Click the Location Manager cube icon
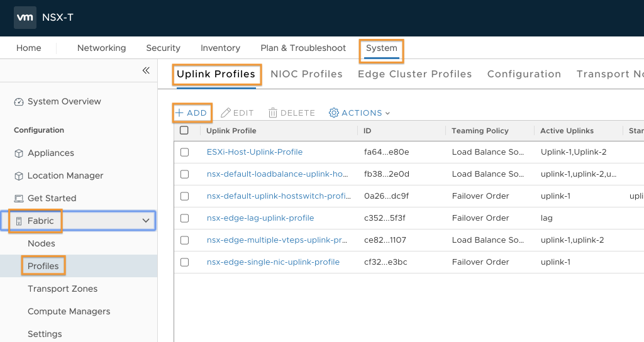The height and width of the screenshot is (342, 644). pyautogui.click(x=18, y=176)
